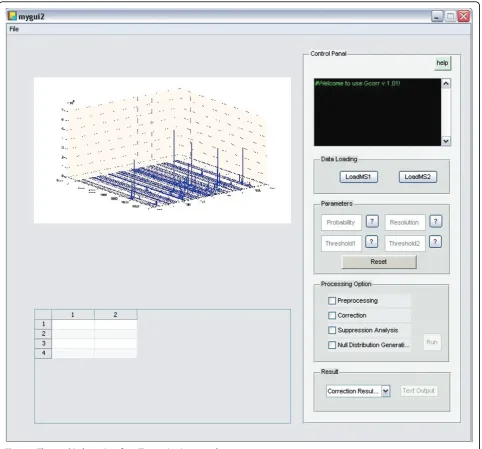Screen dimensions: 482x449
Task: Maximize the mygui2 window
Action: point(450,16)
